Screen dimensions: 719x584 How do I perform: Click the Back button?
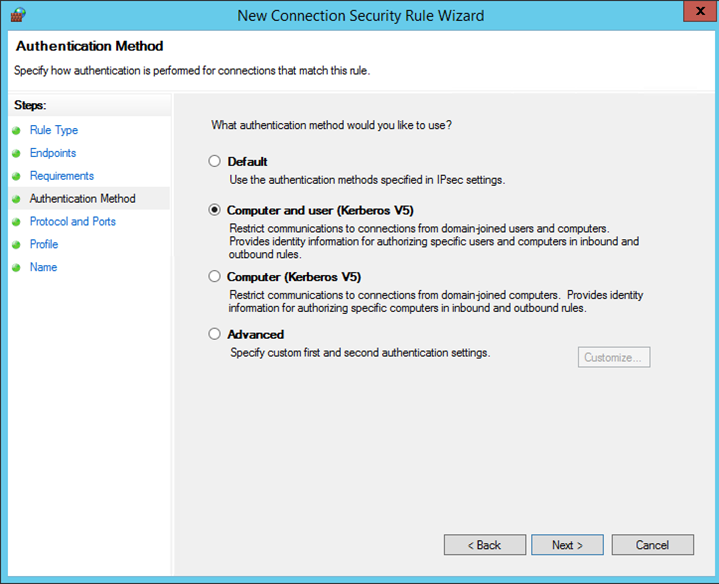[x=485, y=545]
